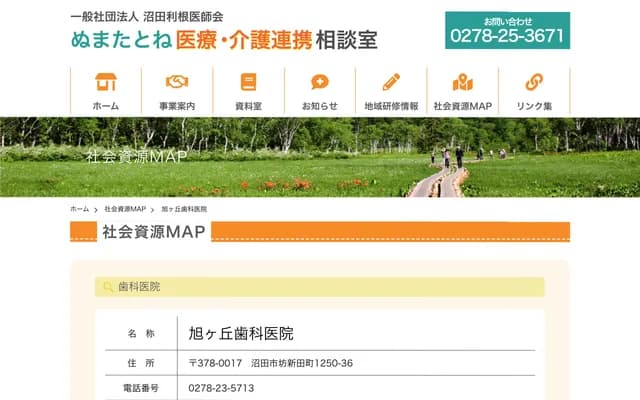Click the 電話番号 0278-23-5713 text
The image size is (640, 400).
[x=221, y=388]
